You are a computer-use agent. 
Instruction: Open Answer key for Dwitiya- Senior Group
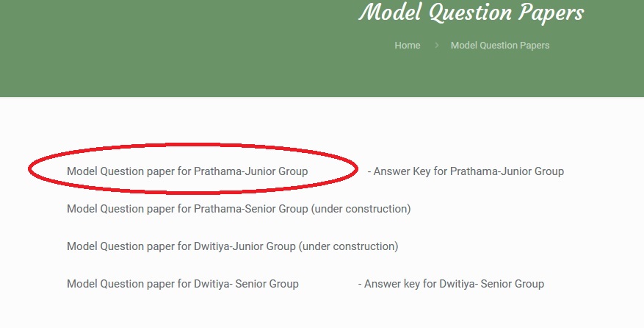point(454,284)
